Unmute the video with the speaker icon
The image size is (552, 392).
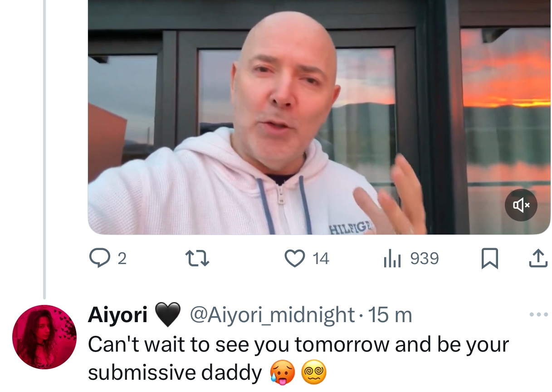pos(521,205)
